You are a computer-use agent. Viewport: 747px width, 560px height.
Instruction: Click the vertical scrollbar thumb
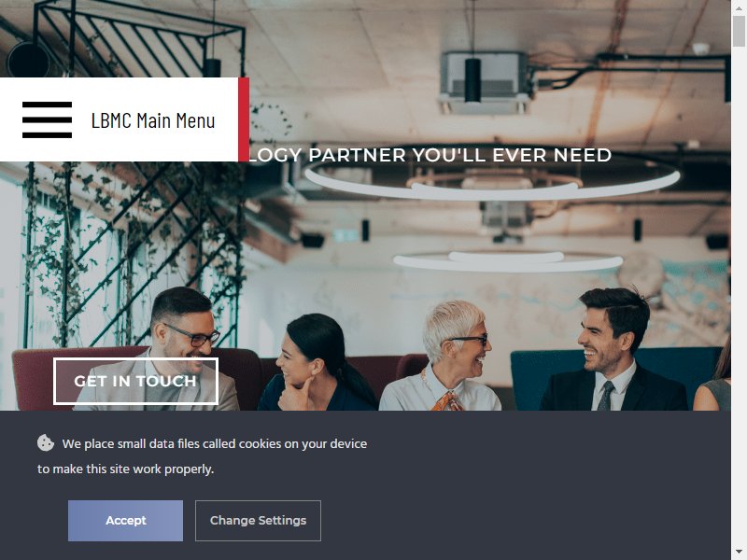[x=739, y=31]
